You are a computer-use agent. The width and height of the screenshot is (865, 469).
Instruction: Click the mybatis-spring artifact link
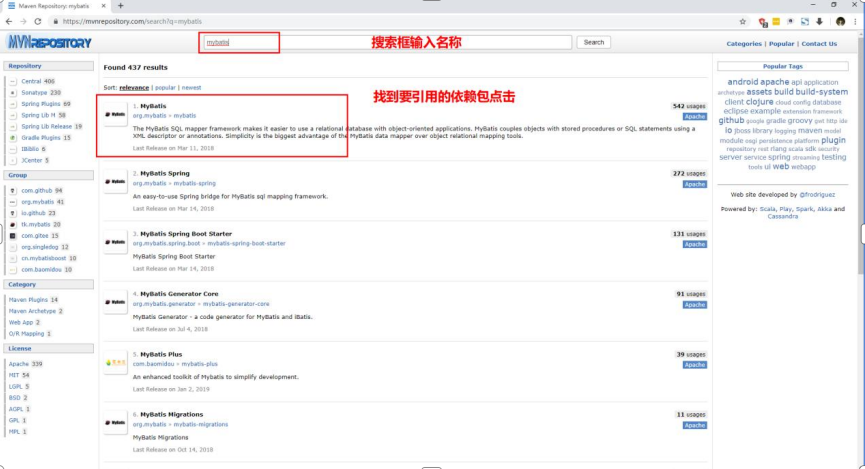[x=195, y=183]
